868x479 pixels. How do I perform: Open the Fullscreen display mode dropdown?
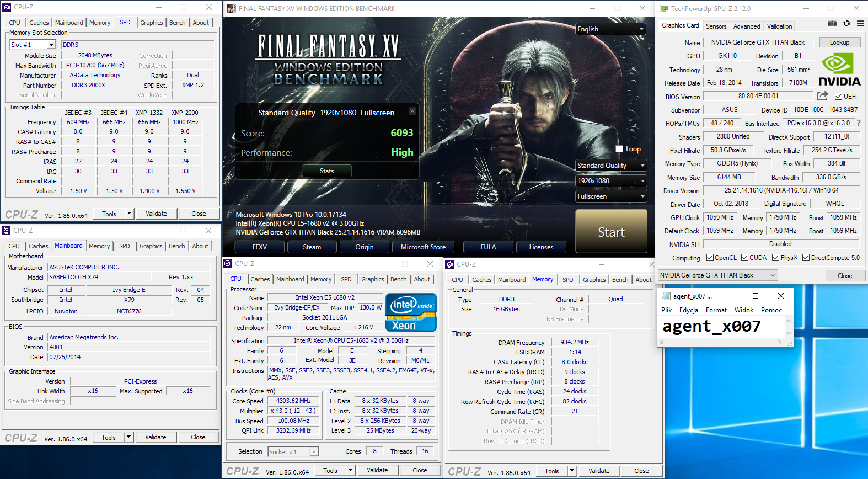click(610, 196)
